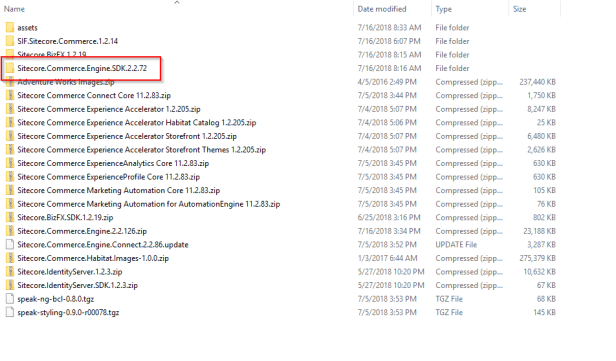Click the speak-styling-0.9.0-r00078.tgz file icon
The height and width of the screenshot is (361, 616).
tap(10, 312)
